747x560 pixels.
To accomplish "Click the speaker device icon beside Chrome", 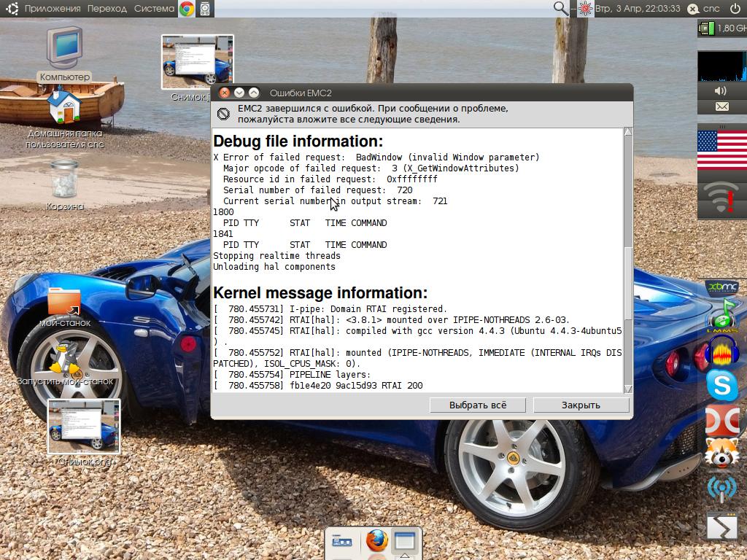I will pos(205,9).
